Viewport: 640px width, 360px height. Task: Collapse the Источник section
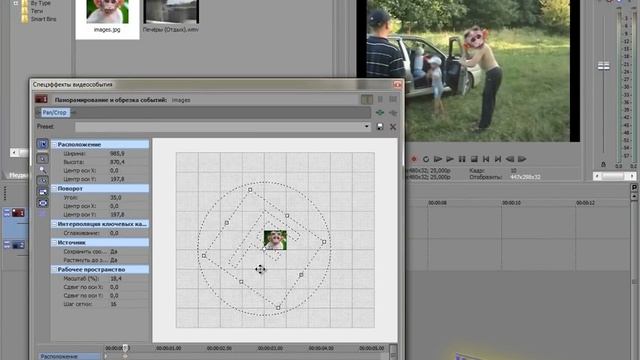(54, 242)
